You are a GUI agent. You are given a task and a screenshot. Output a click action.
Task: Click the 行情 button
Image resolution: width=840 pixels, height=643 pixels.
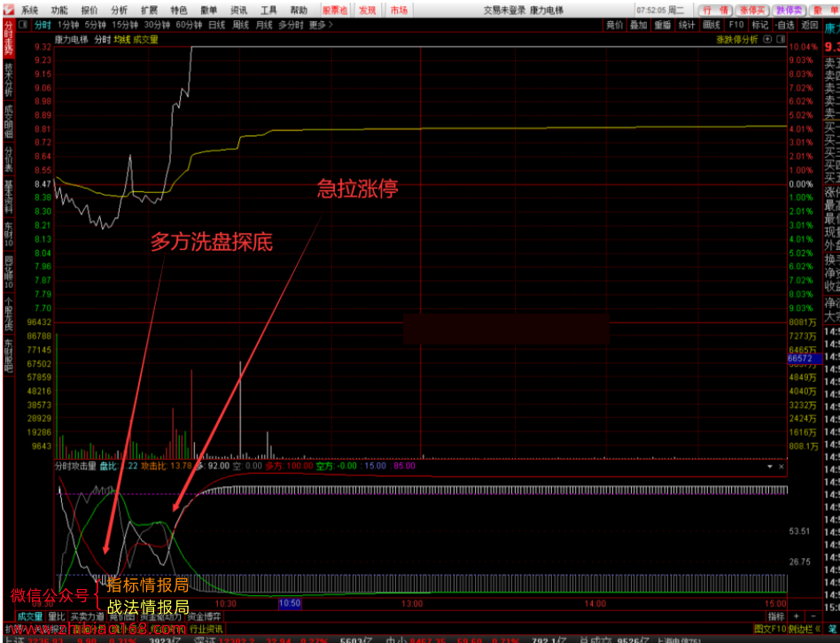(x=715, y=10)
